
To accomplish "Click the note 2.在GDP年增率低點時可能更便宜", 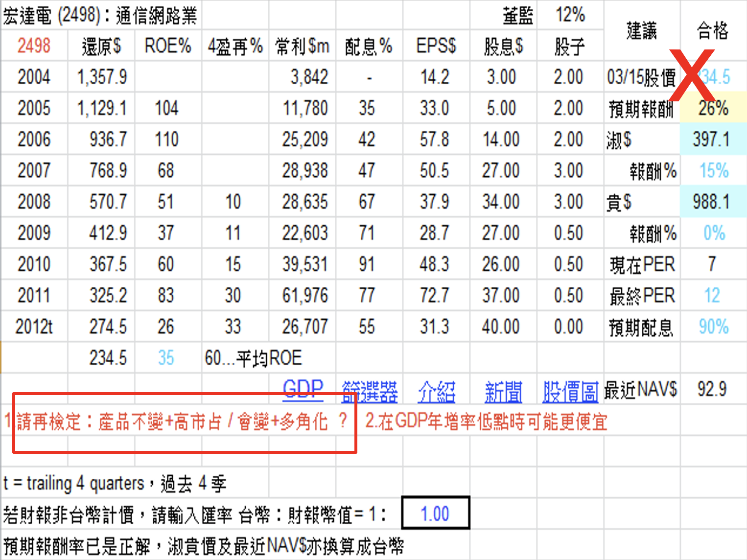I will [487, 421].
